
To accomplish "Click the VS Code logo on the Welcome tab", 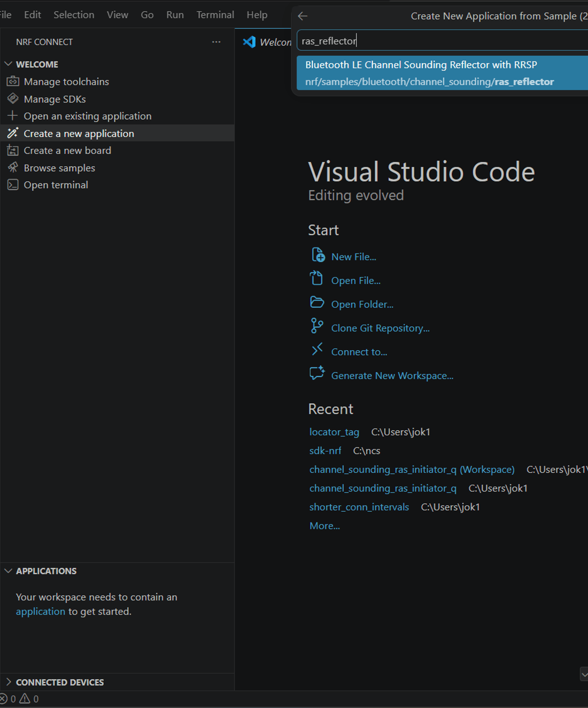I will pyautogui.click(x=249, y=42).
